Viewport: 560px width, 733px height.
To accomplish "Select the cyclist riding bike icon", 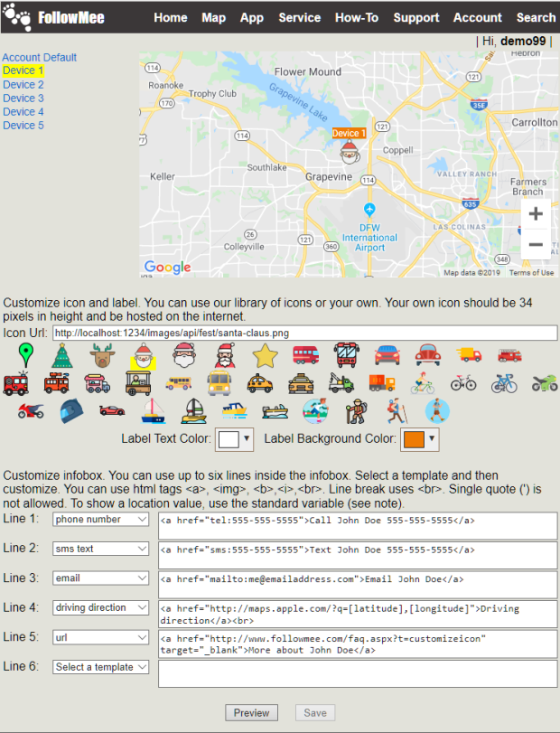I will pos(423,383).
